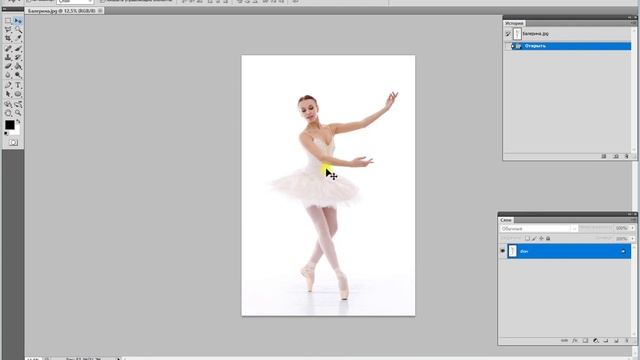
Task: Select the Pen tool
Action: [x=8, y=85]
